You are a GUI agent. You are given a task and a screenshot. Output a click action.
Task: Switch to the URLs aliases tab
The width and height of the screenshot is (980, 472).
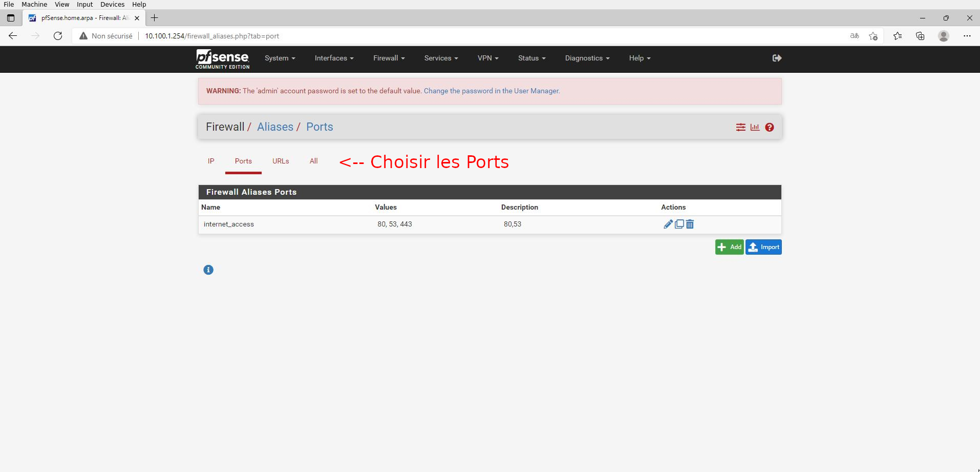tap(281, 161)
